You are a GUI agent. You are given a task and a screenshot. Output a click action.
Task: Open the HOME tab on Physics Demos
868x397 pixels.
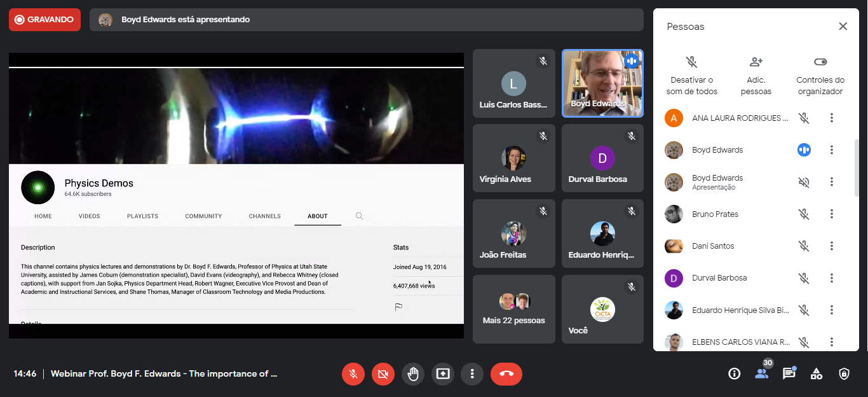point(43,216)
